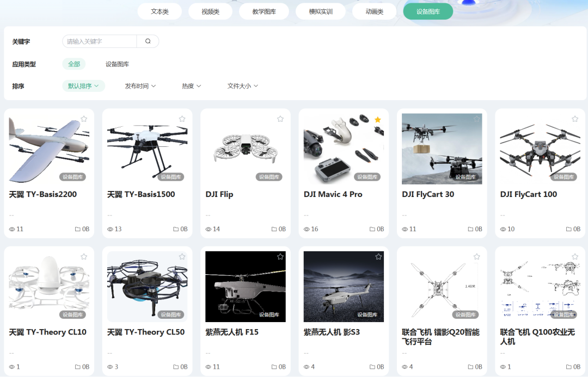588x377 pixels.
Task: Click the 设备图库 badge on 紫燕无人机 影S3 image
Action: 367,315
